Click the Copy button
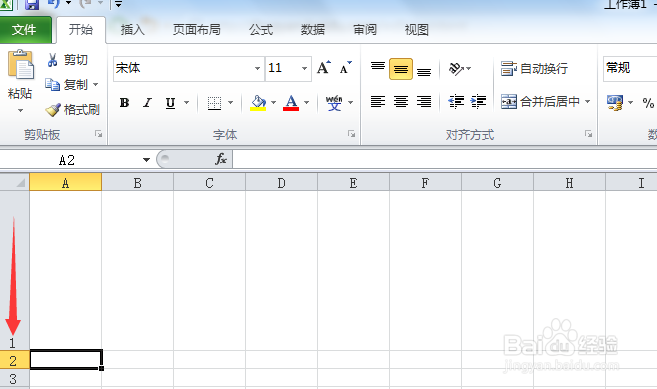The width and height of the screenshot is (657, 389). [x=67, y=85]
